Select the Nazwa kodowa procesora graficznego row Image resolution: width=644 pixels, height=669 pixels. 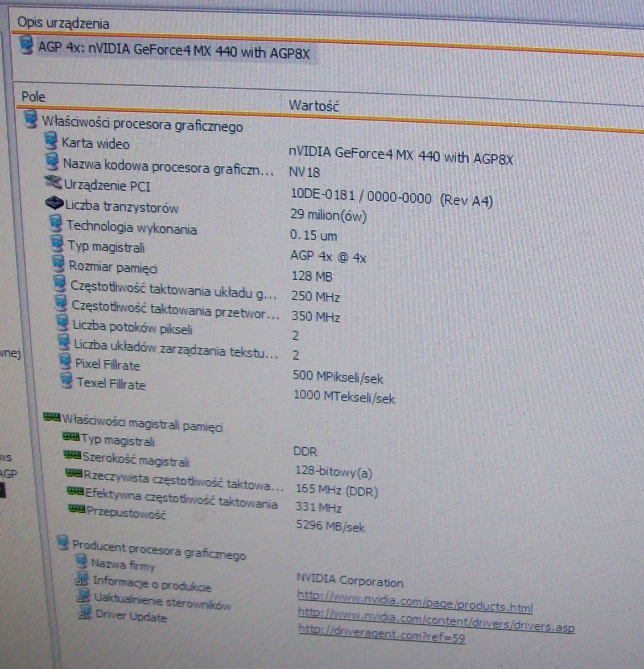click(x=168, y=167)
